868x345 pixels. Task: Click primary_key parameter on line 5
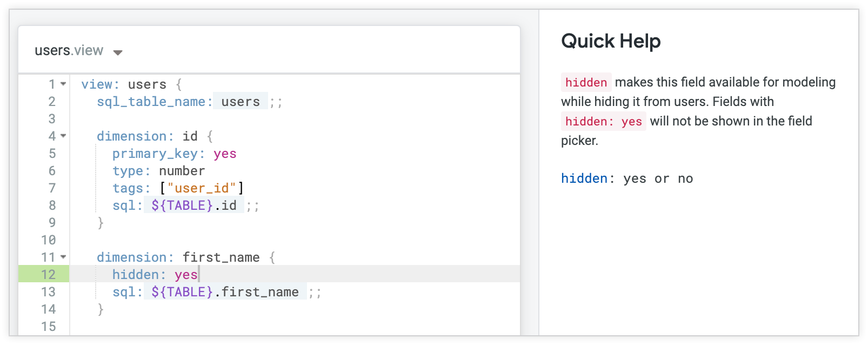click(155, 154)
